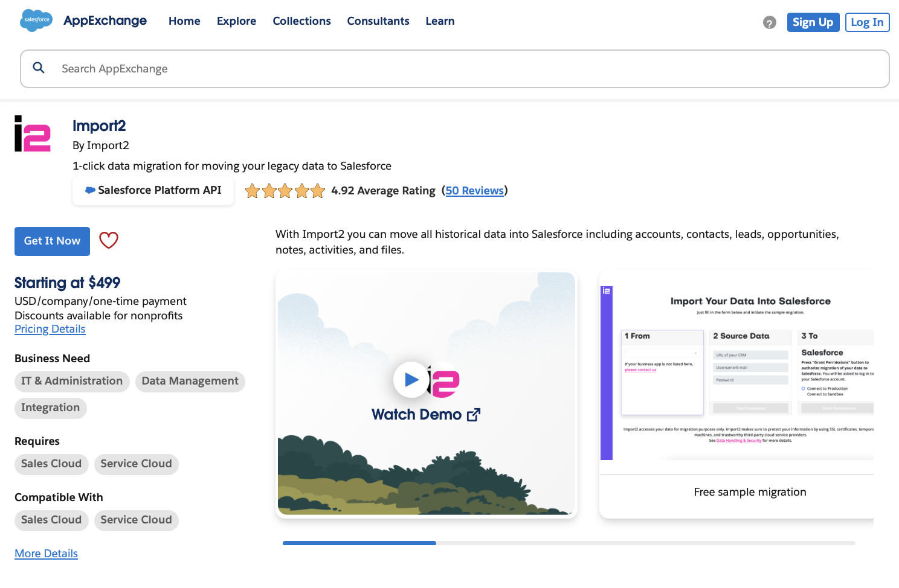Open the 50 Reviews link
The image size is (899, 588).
click(x=475, y=190)
